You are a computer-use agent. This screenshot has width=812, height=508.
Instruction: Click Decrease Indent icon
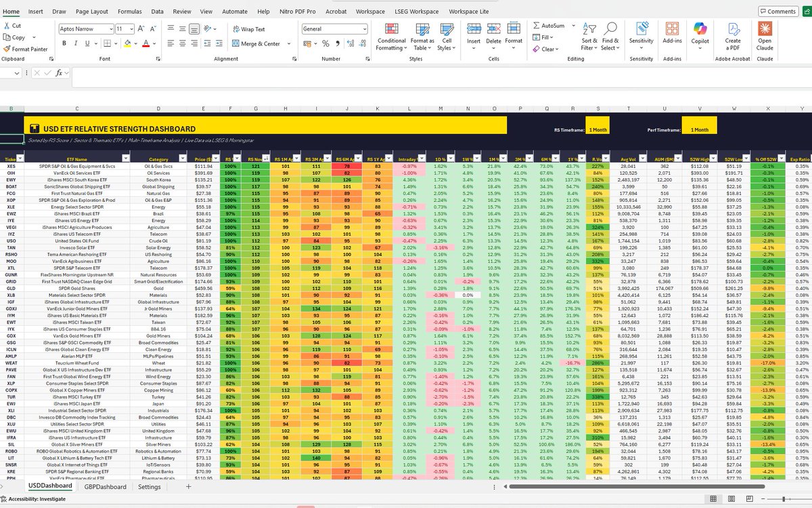point(208,43)
